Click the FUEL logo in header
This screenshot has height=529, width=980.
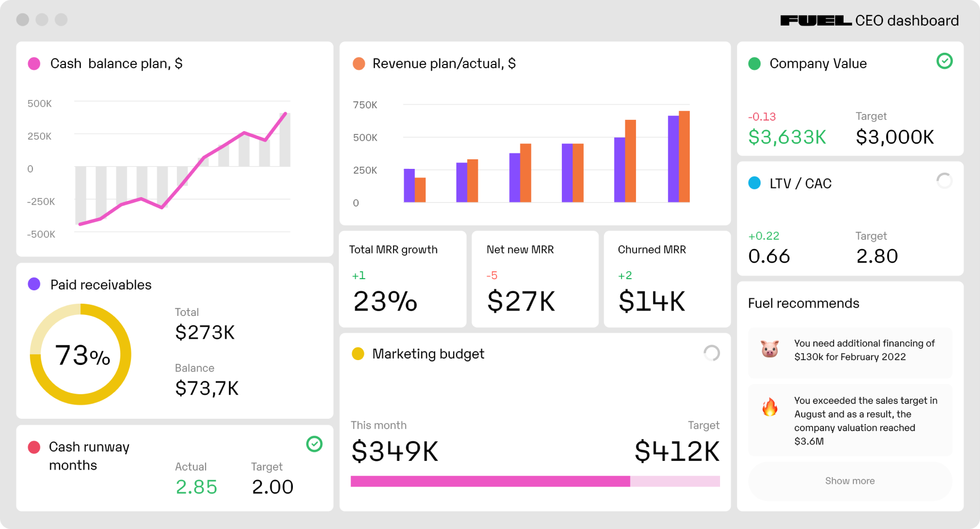(x=816, y=21)
